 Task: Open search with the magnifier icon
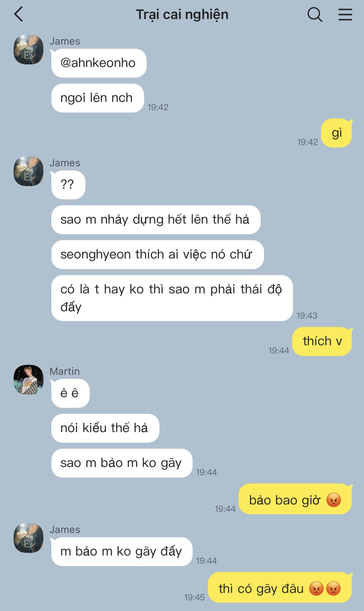click(x=315, y=14)
